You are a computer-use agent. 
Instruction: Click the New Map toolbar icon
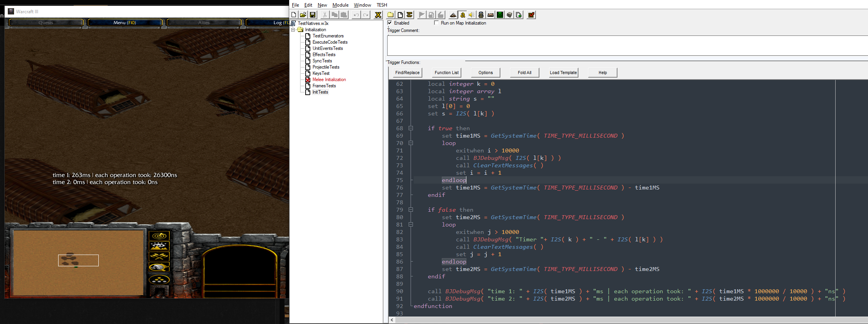294,15
